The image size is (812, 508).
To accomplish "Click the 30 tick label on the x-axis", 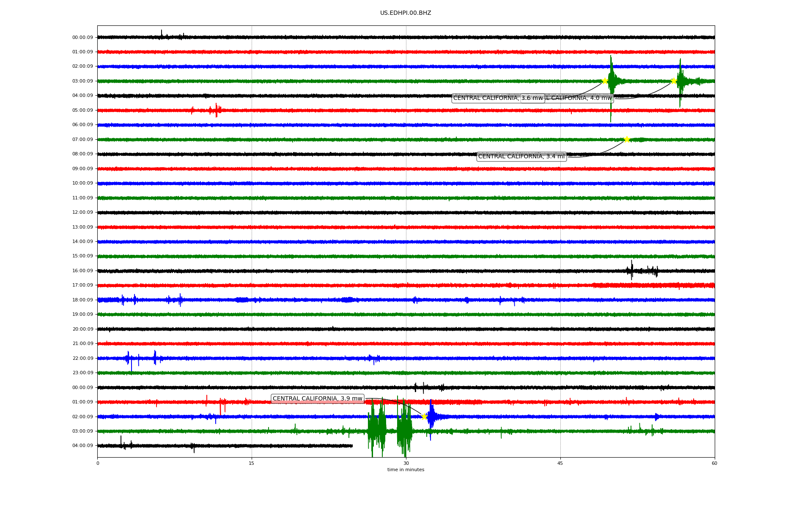I will point(406,463).
